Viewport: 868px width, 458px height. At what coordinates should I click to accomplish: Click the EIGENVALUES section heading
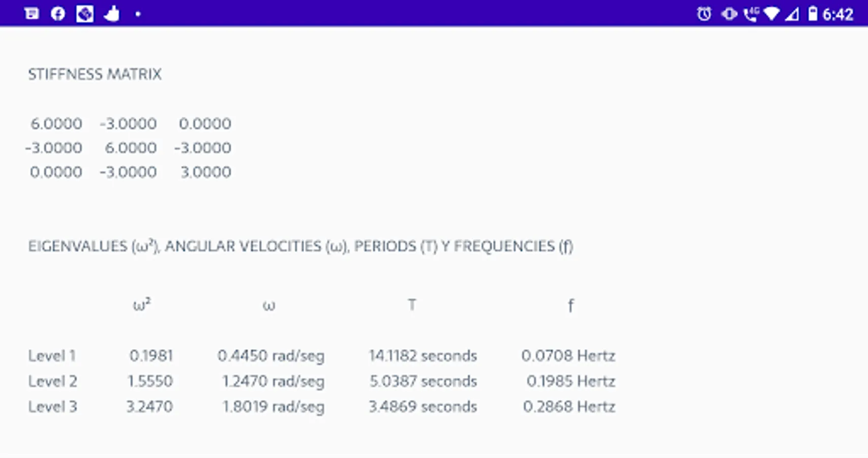click(x=300, y=246)
